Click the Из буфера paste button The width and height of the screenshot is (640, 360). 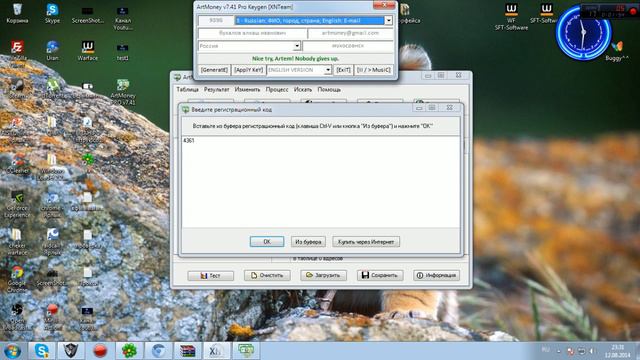click(308, 242)
